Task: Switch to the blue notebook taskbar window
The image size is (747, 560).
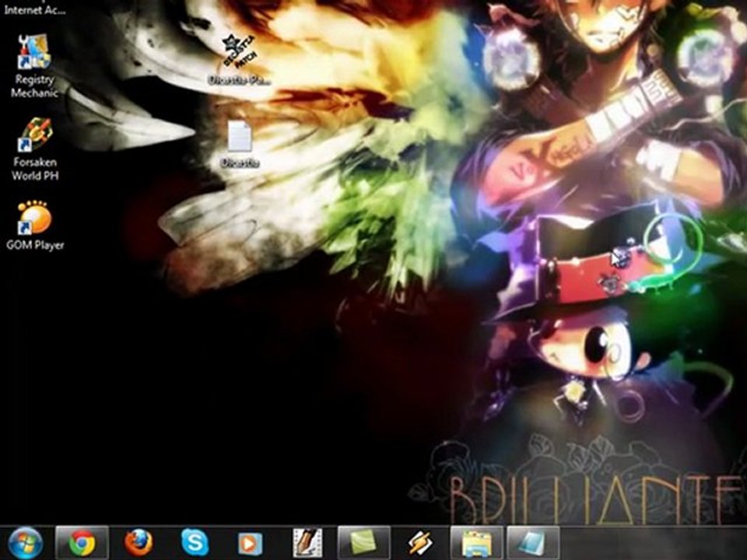Action: tap(532, 543)
